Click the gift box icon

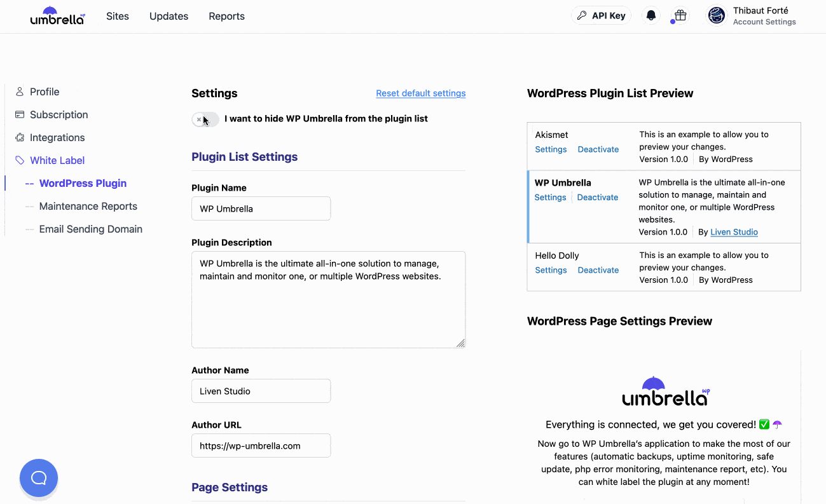pos(680,16)
